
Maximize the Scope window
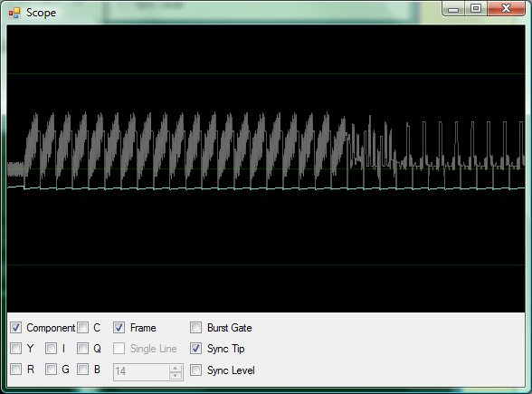476,8
